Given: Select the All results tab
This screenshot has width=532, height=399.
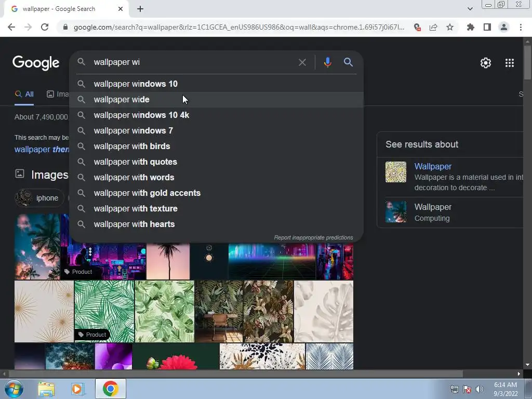Looking at the screenshot, I should point(24,95).
